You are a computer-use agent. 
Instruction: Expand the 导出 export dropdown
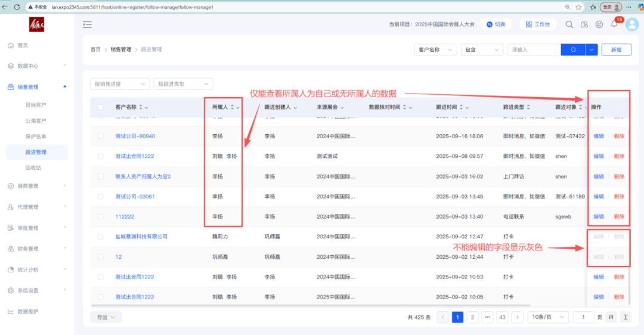(106, 317)
